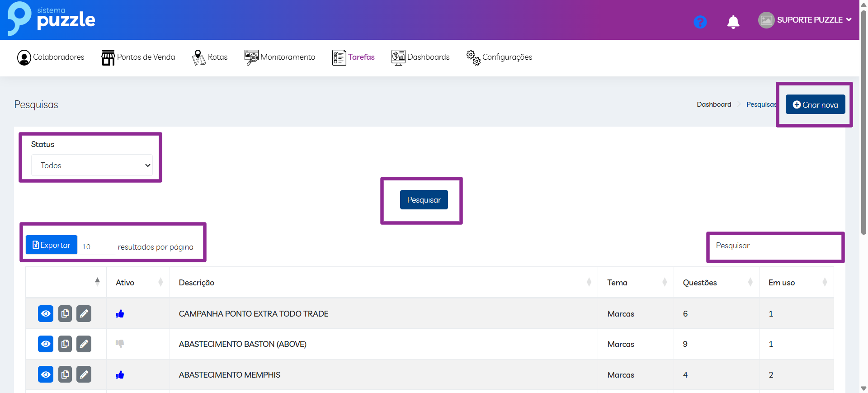Edit the CAMPANHA PONTO EXTRA TODO TRADE survey
The width and height of the screenshot is (868, 393).
(84, 313)
